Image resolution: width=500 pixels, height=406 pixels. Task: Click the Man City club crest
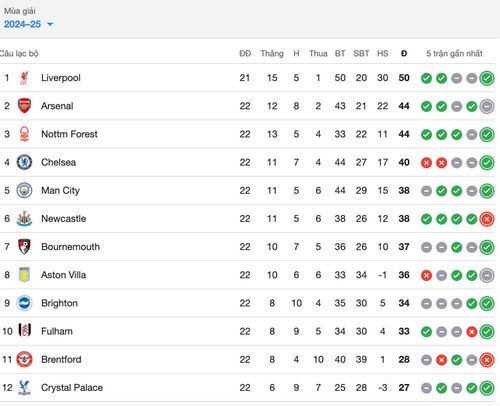24,190
